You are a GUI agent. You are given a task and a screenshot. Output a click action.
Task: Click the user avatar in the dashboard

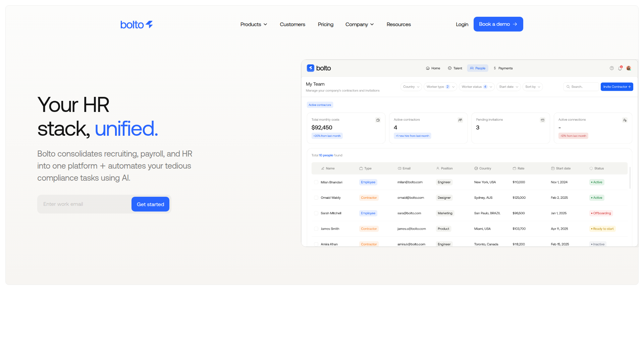click(629, 68)
